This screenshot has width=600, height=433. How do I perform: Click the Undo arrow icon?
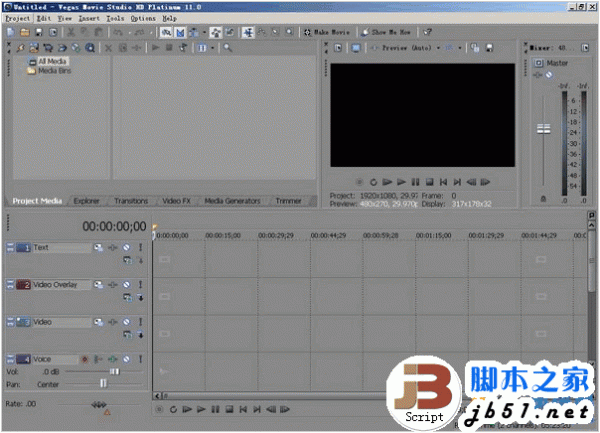tap(118, 33)
